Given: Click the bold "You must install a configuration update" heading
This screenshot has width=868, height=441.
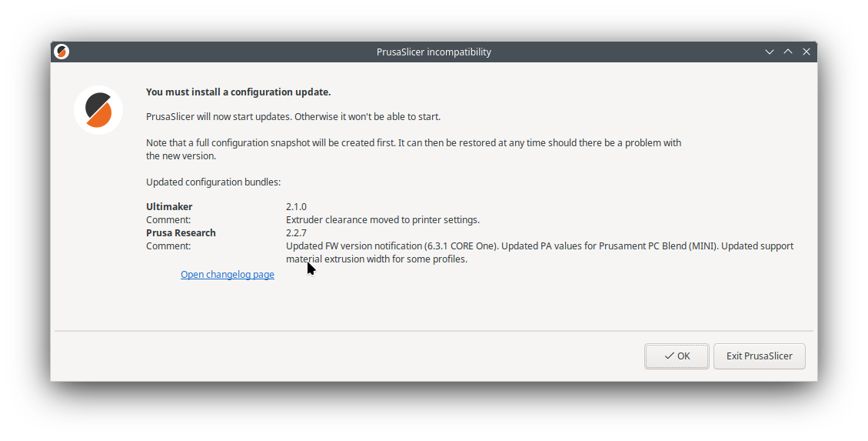Looking at the screenshot, I should point(238,92).
